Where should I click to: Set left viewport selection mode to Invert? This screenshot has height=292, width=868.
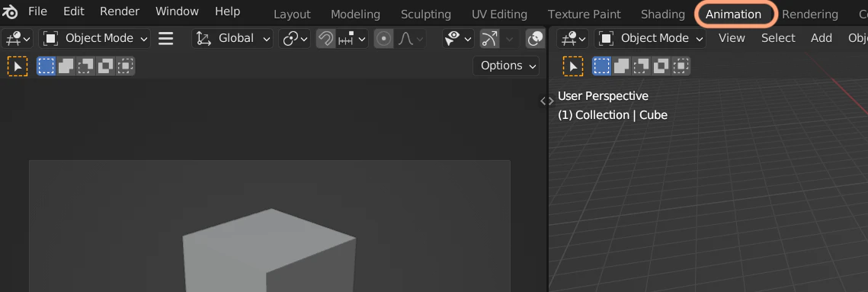click(105, 66)
